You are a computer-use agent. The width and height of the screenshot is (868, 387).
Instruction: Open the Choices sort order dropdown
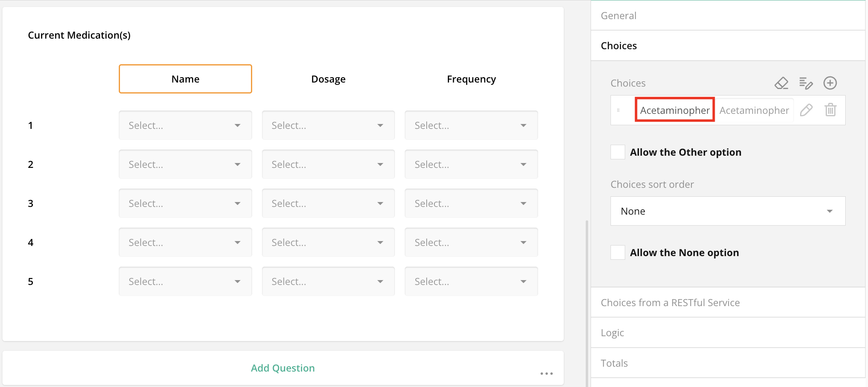(x=727, y=211)
